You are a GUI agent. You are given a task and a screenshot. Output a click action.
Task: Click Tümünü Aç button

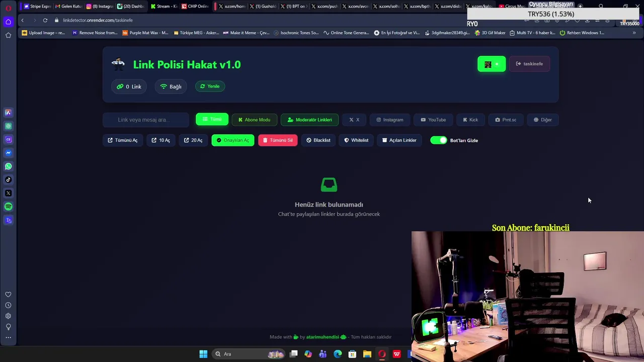pyautogui.click(x=123, y=140)
